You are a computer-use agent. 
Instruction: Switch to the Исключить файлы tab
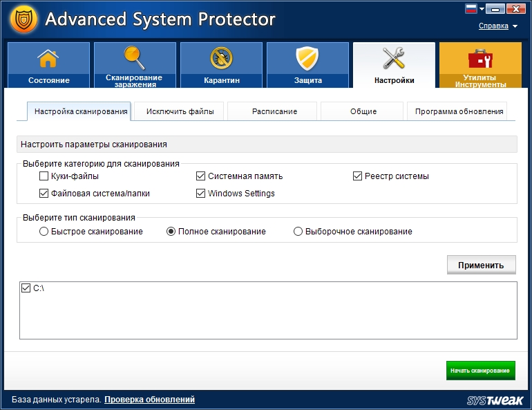pos(180,111)
